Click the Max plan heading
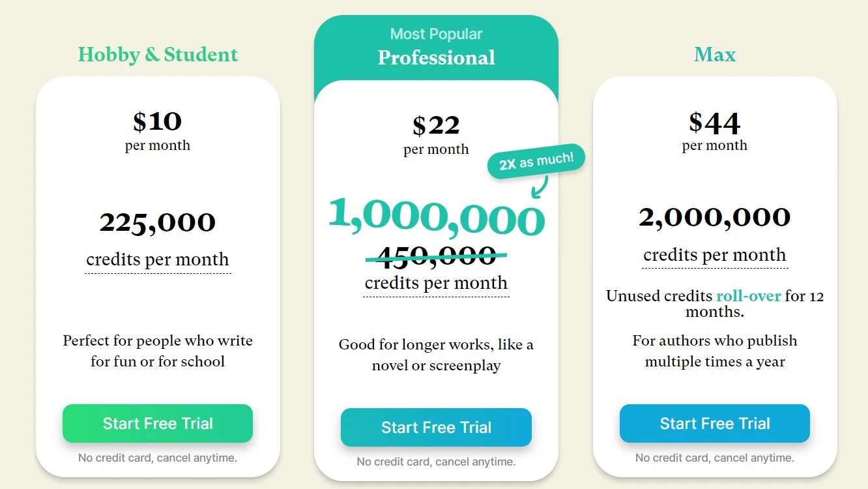The image size is (868, 489). click(715, 54)
